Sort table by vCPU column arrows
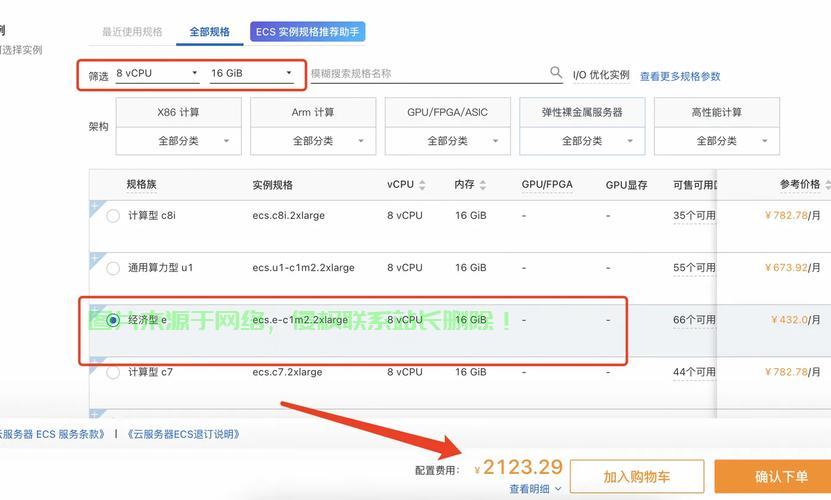 [x=422, y=185]
